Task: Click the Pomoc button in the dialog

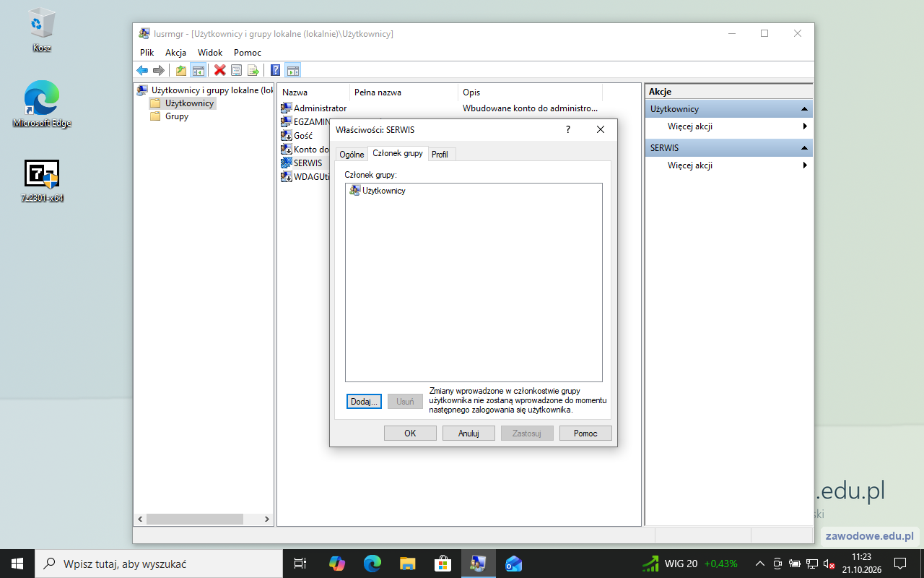Action: (x=585, y=433)
